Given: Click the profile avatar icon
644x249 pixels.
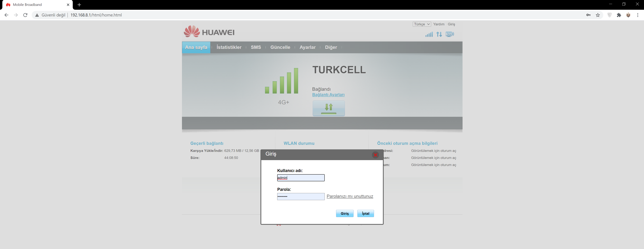Looking at the screenshot, I should pos(628,15).
